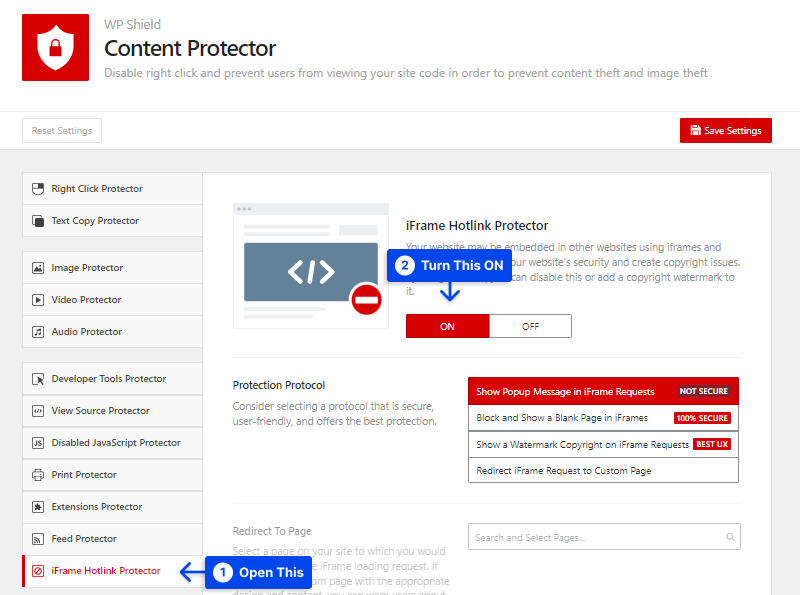The height and width of the screenshot is (595, 800).
Task: Open the iFrame Hotlink Protector tab
Action: pos(112,571)
